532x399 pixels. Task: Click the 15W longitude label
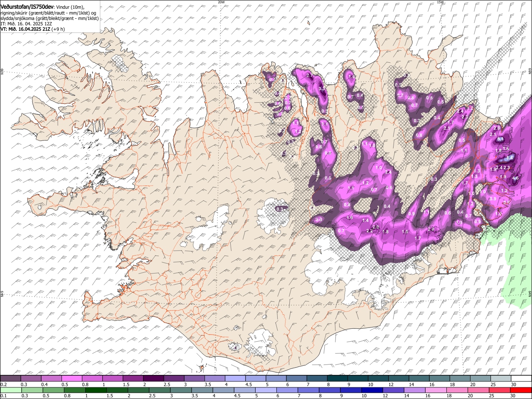[x=440, y=2]
